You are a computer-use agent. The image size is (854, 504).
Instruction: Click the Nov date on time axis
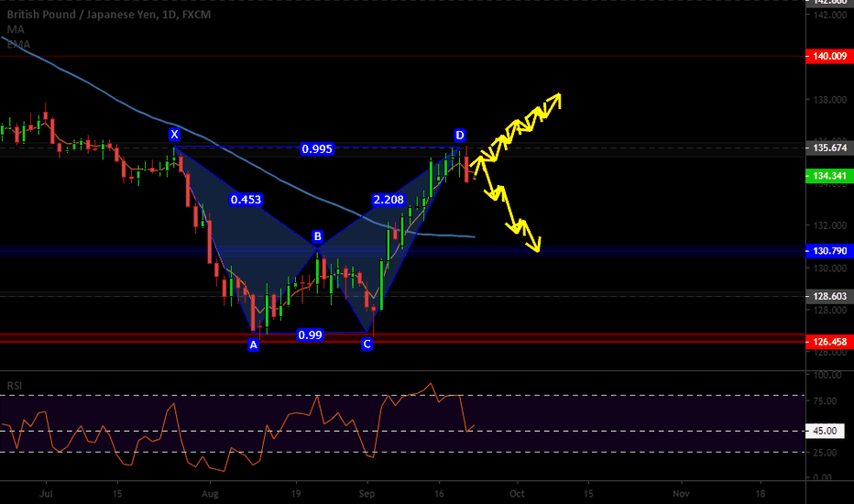[x=682, y=494]
